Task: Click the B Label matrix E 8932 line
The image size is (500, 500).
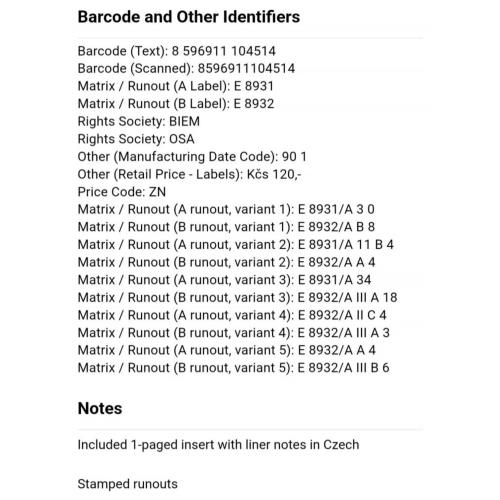Action: click(x=176, y=104)
